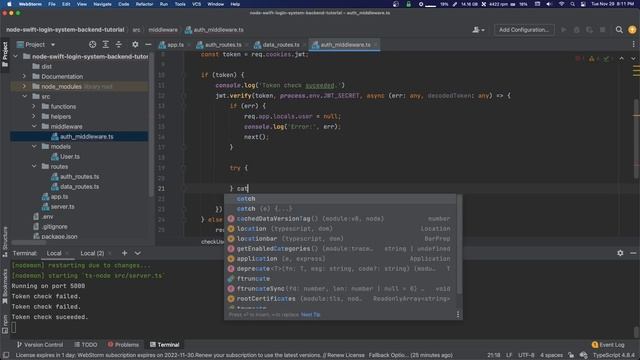
Task: Click next highlighted error down arrow
Action: click(633, 59)
